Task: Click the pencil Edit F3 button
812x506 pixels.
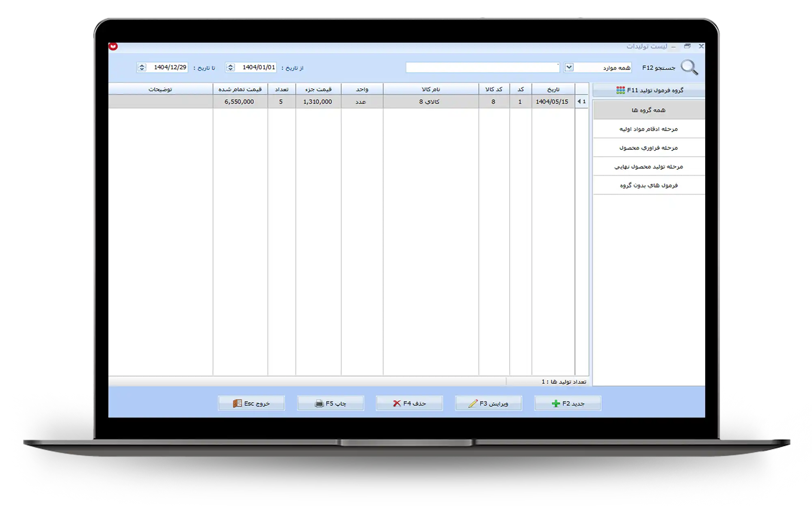Action: pos(488,403)
